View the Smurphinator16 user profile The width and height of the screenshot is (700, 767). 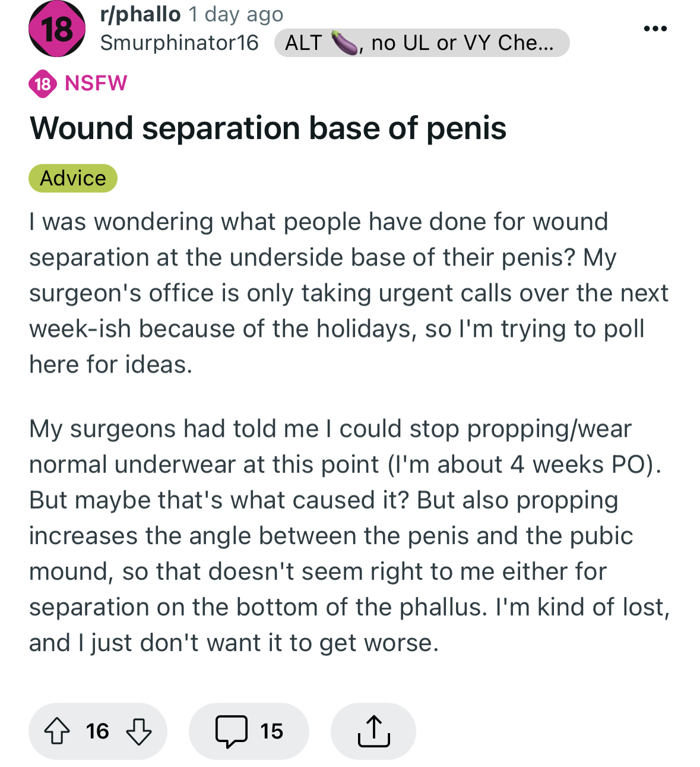179,43
